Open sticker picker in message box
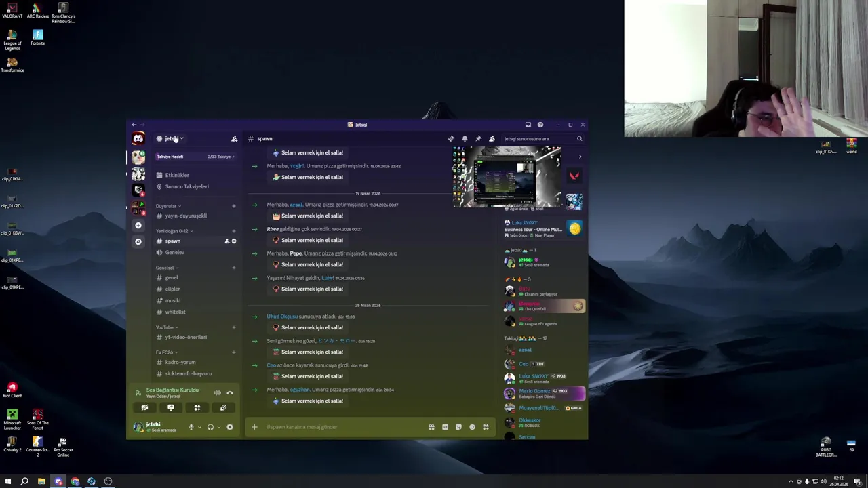The width and height of the screenshot is (868, 488). (458, 427)
